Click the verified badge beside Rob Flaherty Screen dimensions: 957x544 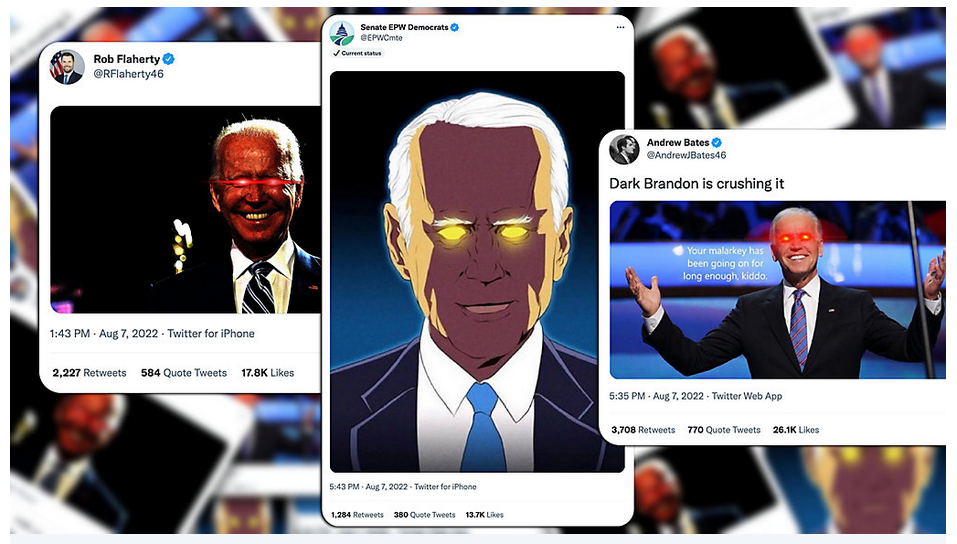coord(169,59)
